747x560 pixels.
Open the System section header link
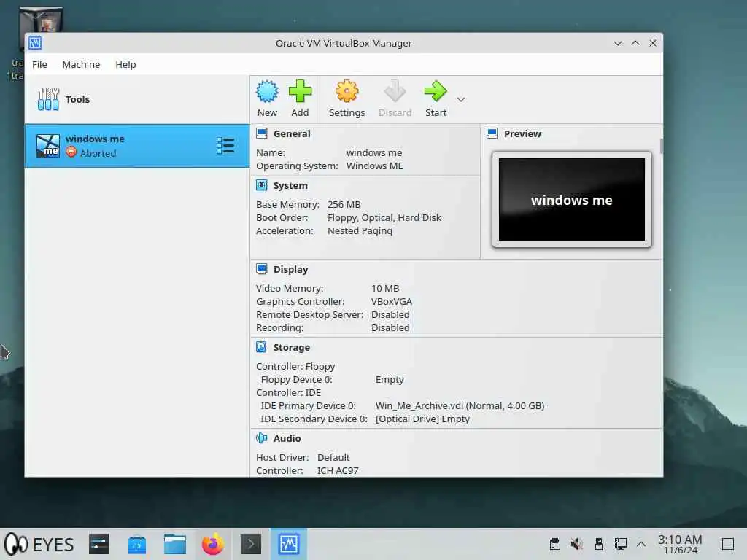tap(290, 186)
